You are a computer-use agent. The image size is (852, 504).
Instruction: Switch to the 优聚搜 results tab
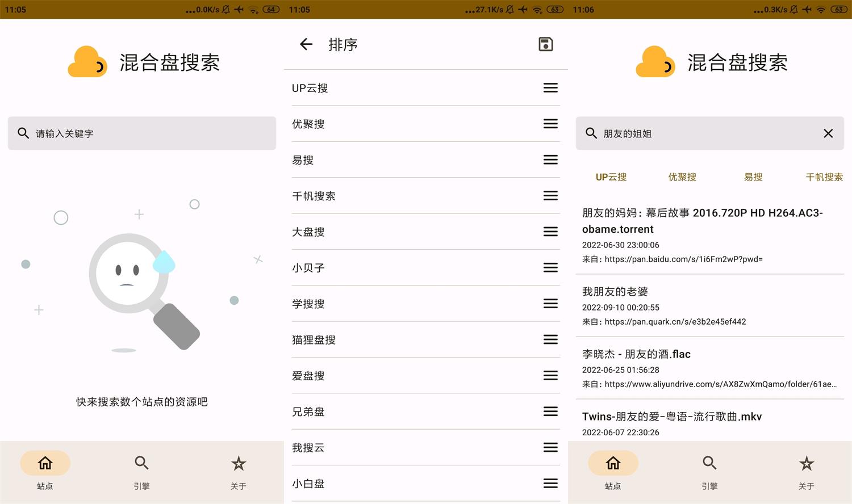tap(682, 177)
